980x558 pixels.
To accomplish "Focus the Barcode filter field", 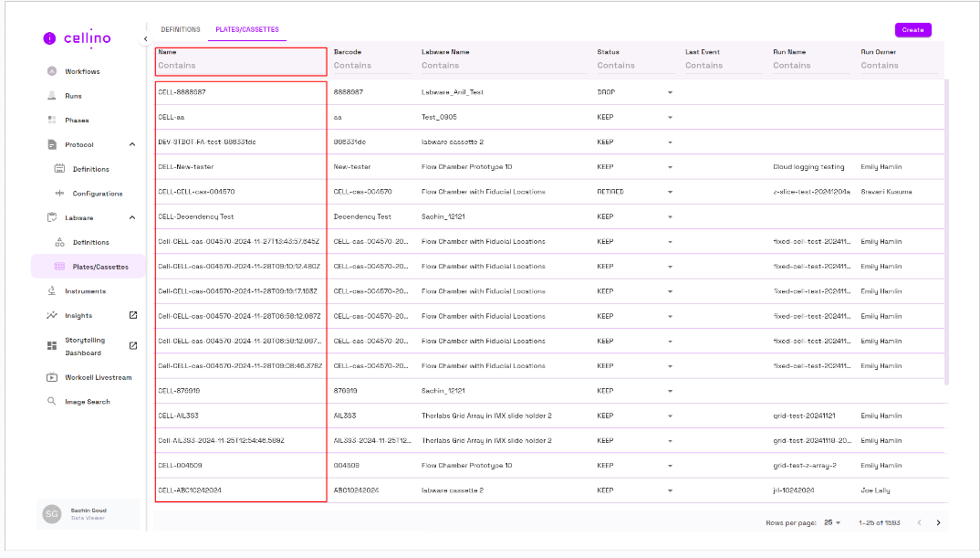I will (x=370, y=66).
